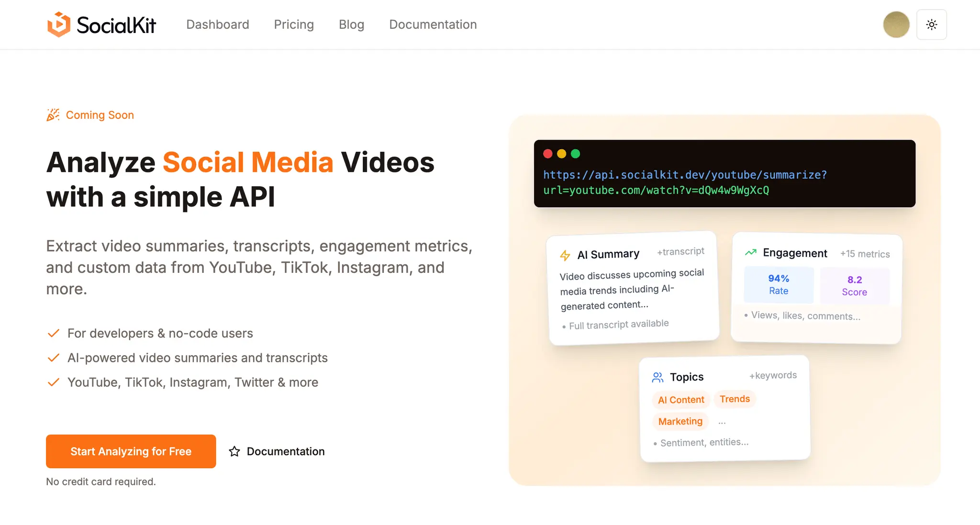980x525 pixels.
Task: Click the SocialKit wordmark text
Action: click(116, 25)
